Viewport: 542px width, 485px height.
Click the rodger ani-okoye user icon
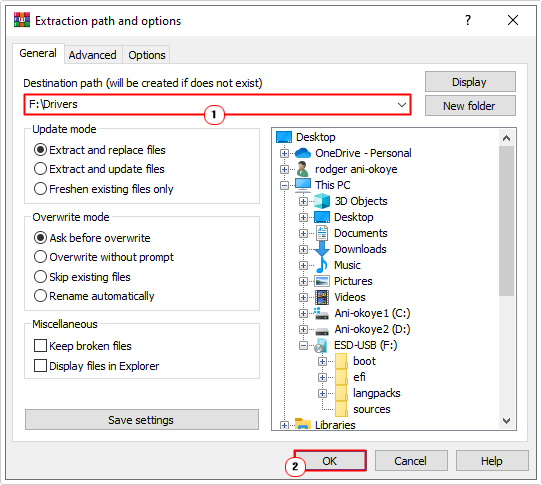tap(303, 169)
